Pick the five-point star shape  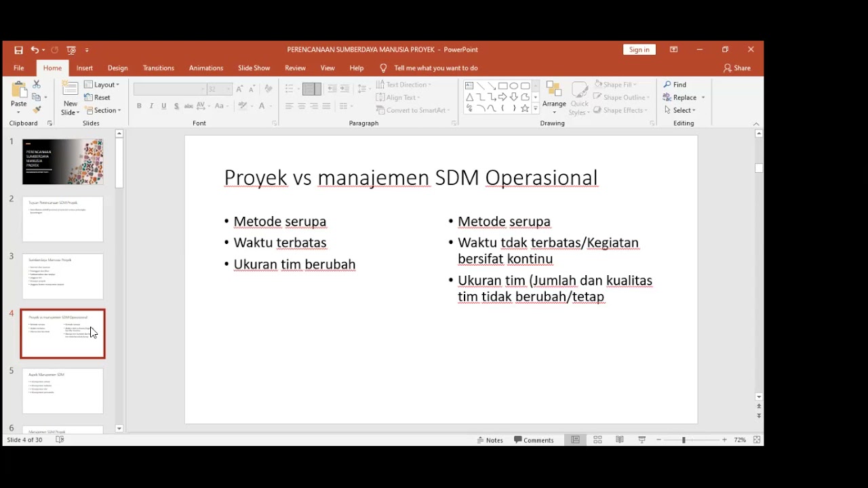coord(525,108)
